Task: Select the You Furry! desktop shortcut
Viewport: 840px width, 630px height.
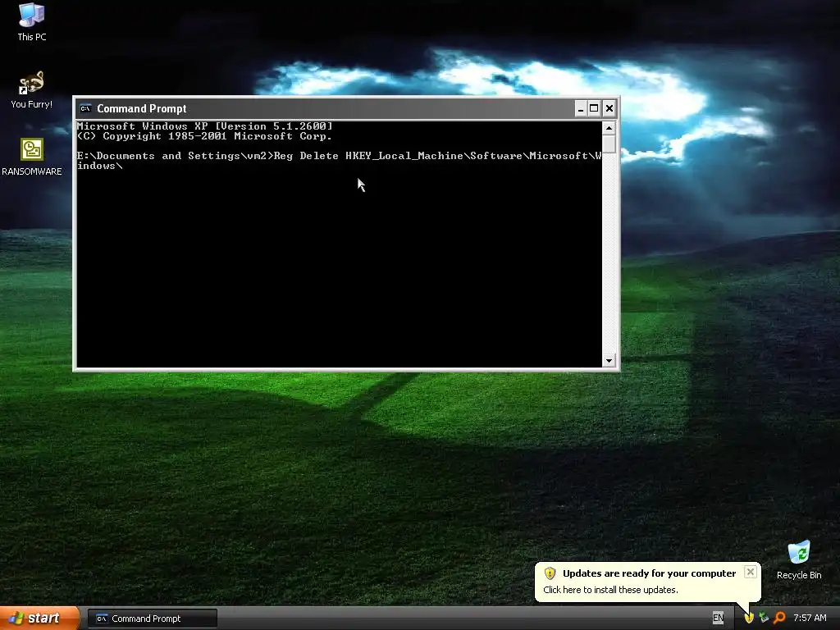Action: point(32,89)
